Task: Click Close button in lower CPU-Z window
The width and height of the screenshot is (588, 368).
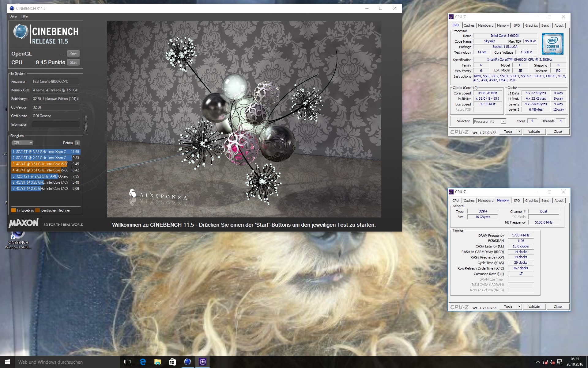Action: (x=558, y=307)
